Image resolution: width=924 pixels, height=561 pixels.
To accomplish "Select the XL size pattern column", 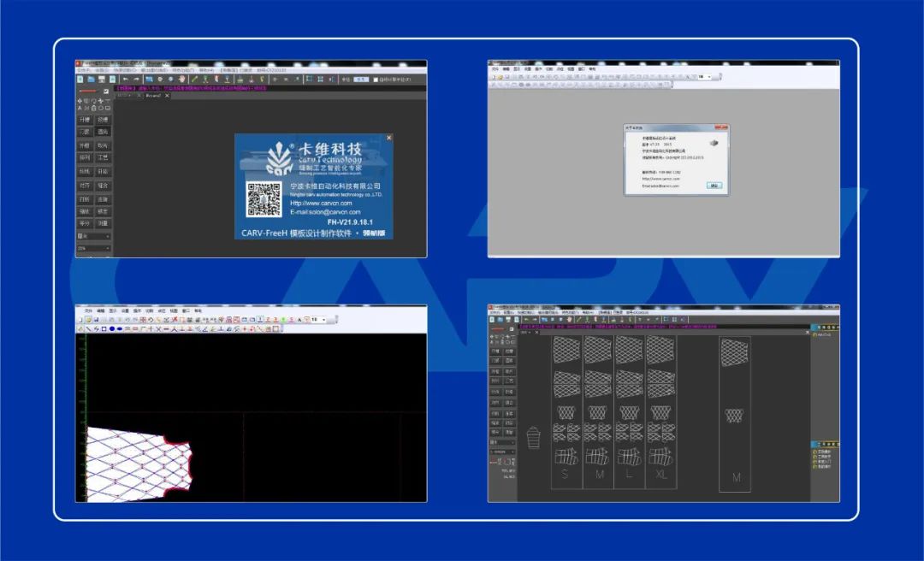I will [x=660, y=410].
